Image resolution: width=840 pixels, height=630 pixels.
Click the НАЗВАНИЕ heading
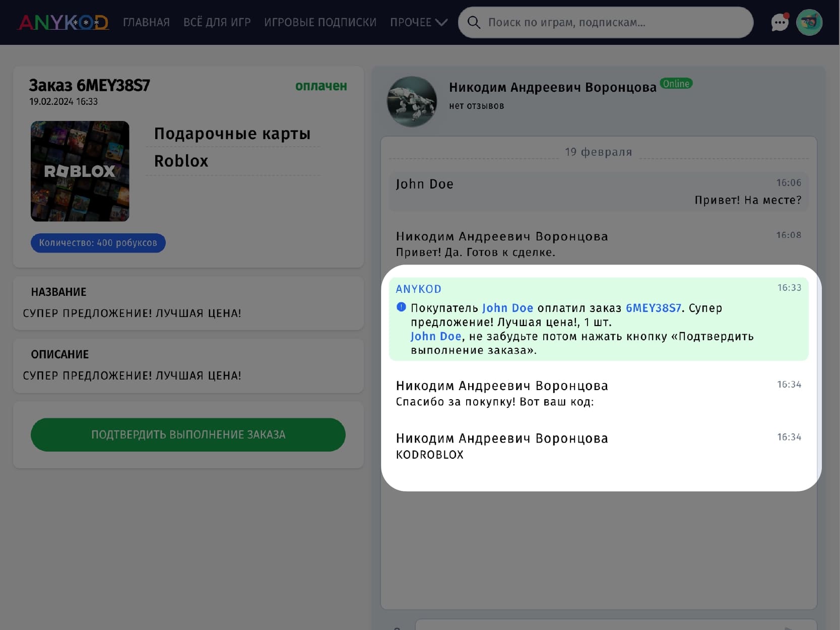pos(58,292)
